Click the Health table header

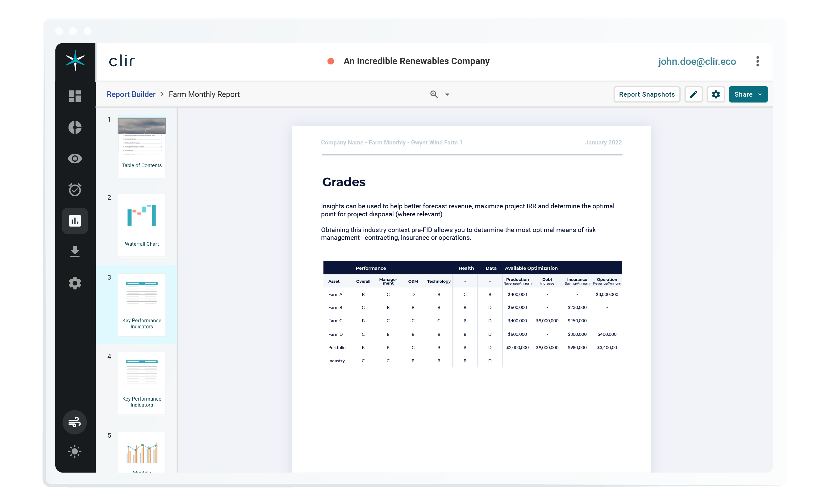coord(466,268)
